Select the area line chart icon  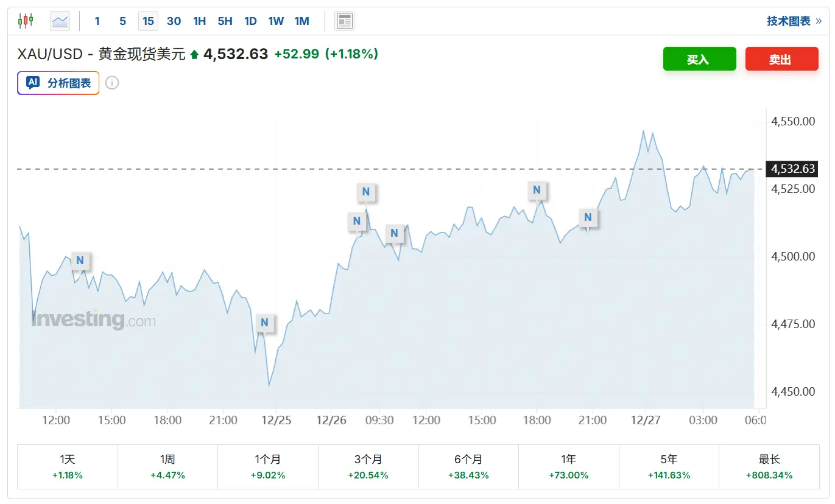(x=60, y=21)
